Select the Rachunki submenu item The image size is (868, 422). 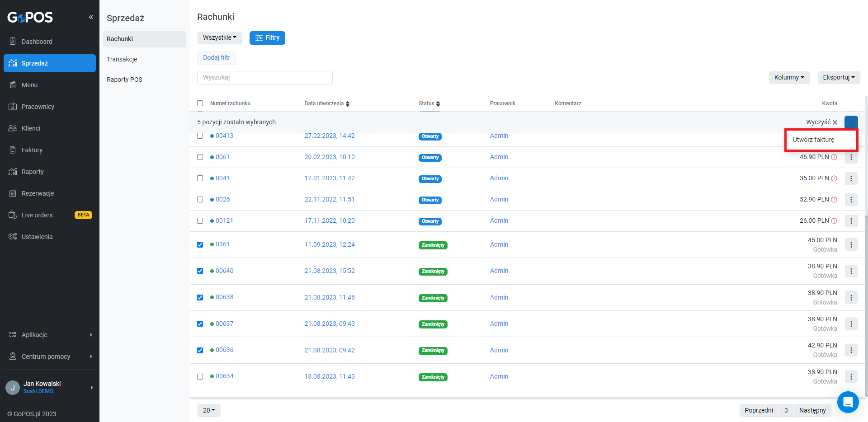(x=145, y=39)
